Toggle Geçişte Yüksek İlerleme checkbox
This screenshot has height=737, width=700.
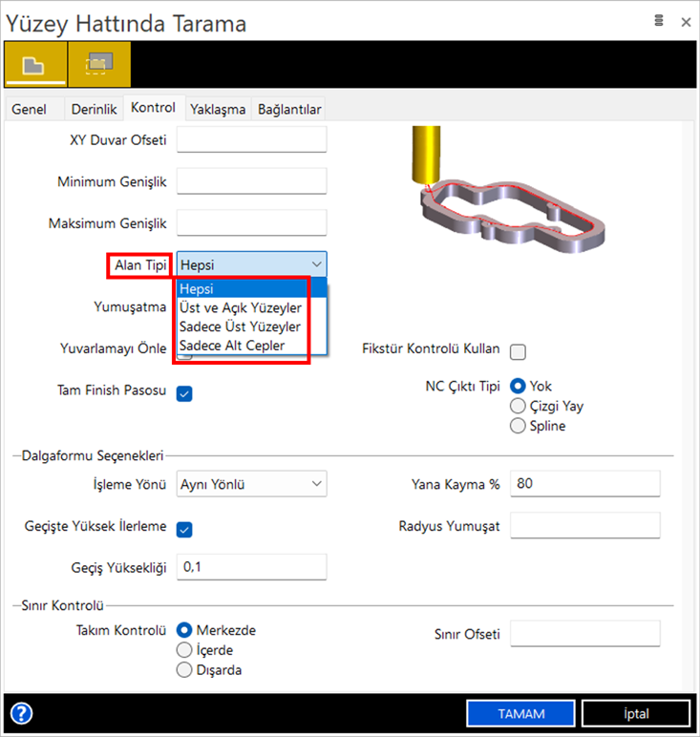[x=184, y=530]
